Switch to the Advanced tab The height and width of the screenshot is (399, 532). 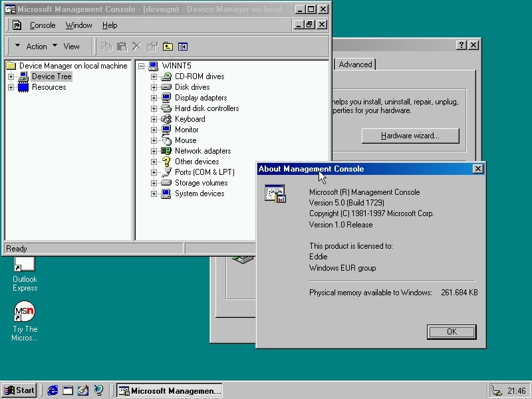(355, 65)
